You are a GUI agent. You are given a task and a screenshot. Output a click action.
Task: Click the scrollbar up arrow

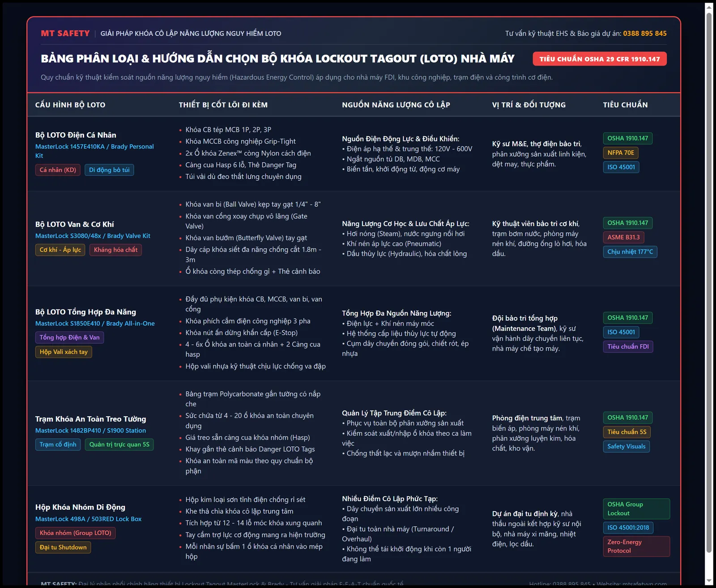[x=709, y=7]
